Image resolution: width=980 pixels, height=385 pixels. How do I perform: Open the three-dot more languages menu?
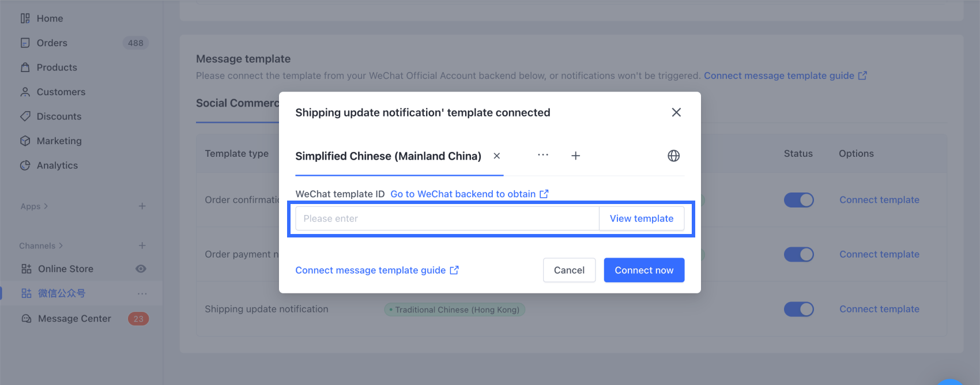543,156
